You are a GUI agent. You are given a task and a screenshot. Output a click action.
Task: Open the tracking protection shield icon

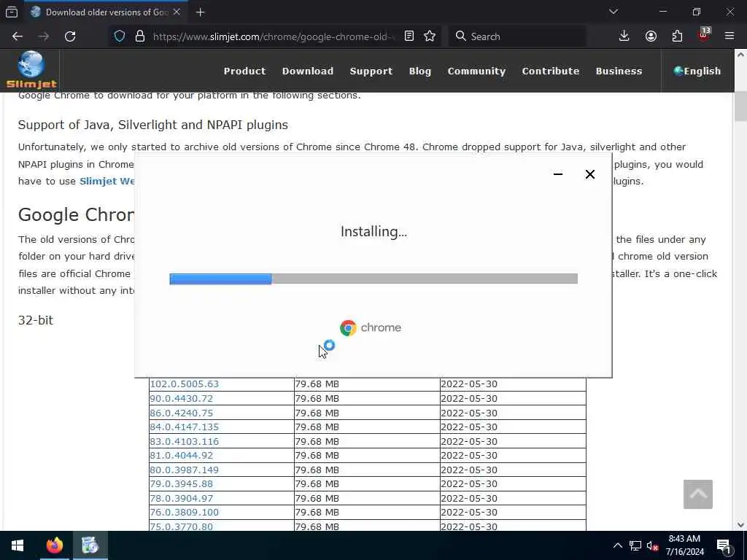(120, 36)
